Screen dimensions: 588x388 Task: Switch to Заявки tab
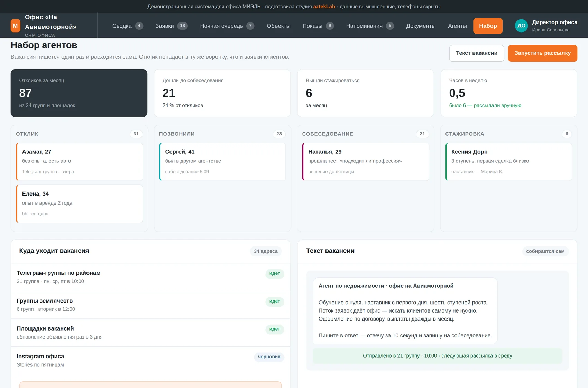click(x=171, y=26)
